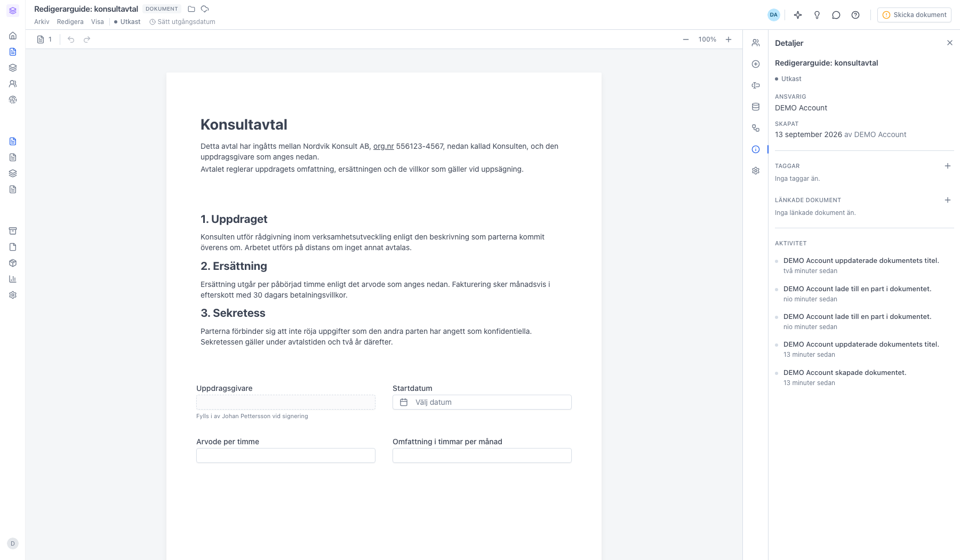
Task: Add a tag with the Taggar plus
Action: click(948, 166)
